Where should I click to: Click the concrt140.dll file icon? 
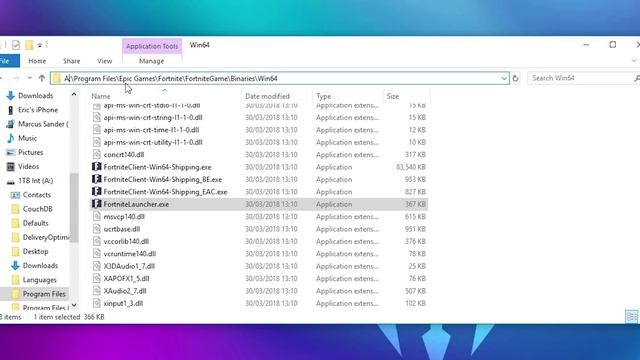(96, 154)
